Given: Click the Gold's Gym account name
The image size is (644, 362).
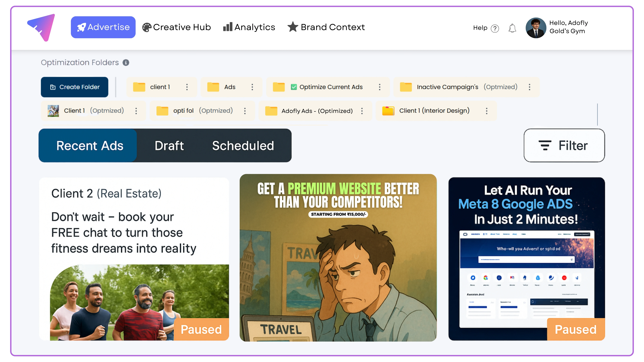Looking at the screenshot, I should point(567,31).
